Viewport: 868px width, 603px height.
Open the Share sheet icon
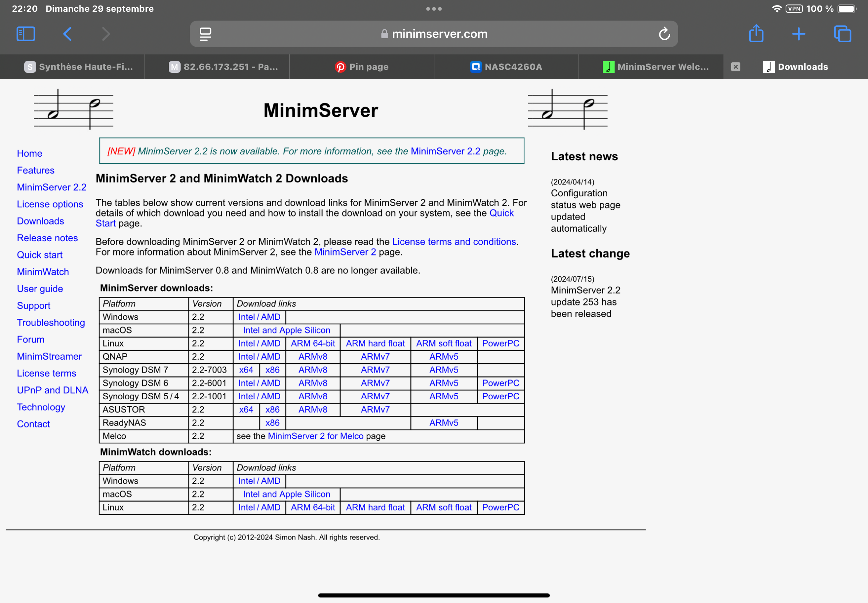(756, 34)
